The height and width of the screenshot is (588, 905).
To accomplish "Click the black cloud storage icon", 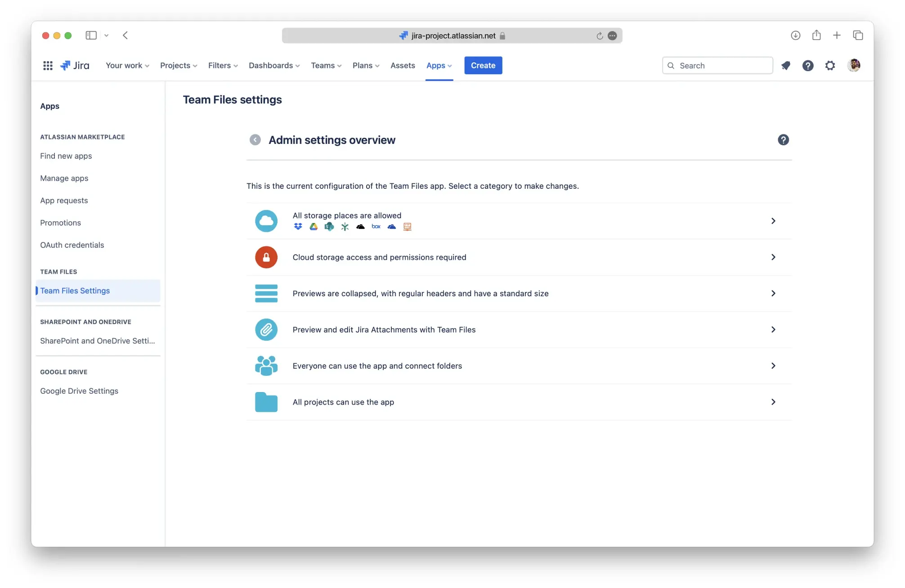I will tap(361, 227).
